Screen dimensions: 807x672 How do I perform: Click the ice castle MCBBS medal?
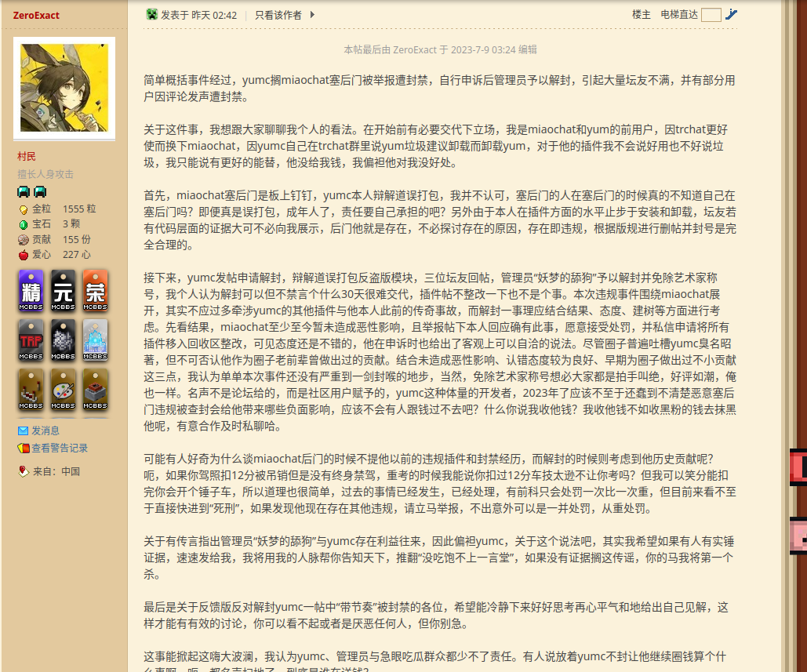pyautogui.click(x=95, y=340)
